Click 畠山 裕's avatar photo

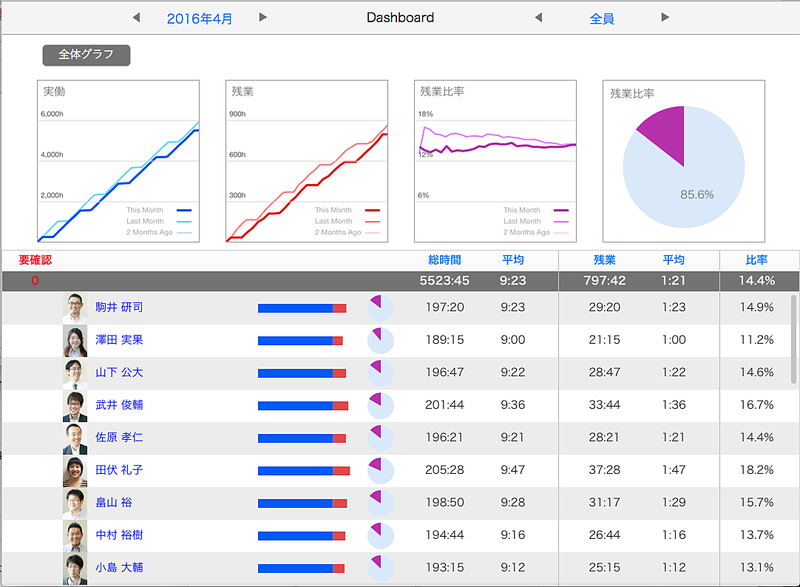coord(75,503)
